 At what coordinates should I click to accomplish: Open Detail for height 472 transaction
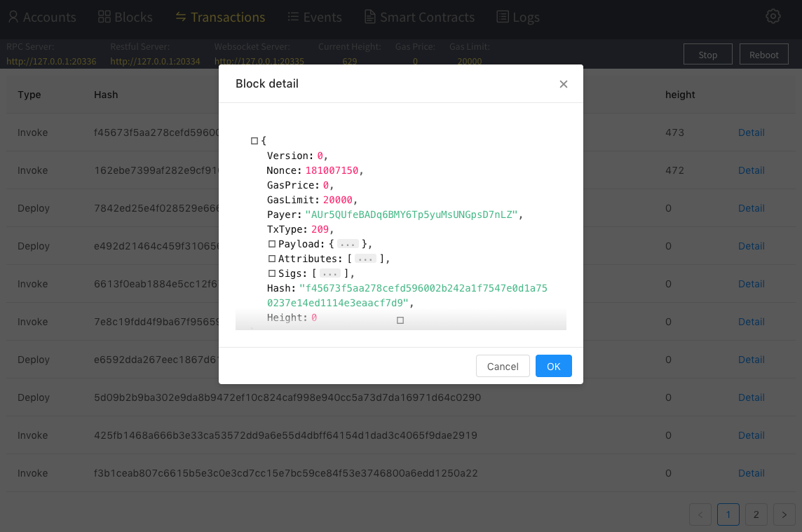(x=751, y=170)
